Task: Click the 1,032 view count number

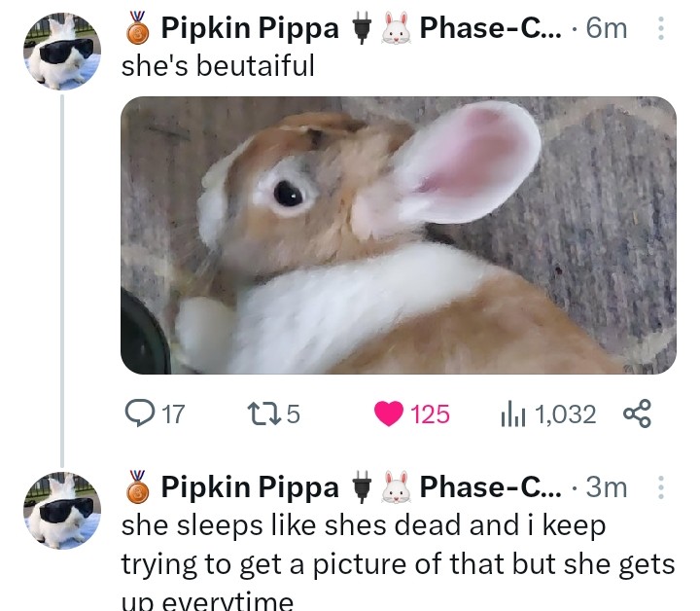Action: (565, 414)
